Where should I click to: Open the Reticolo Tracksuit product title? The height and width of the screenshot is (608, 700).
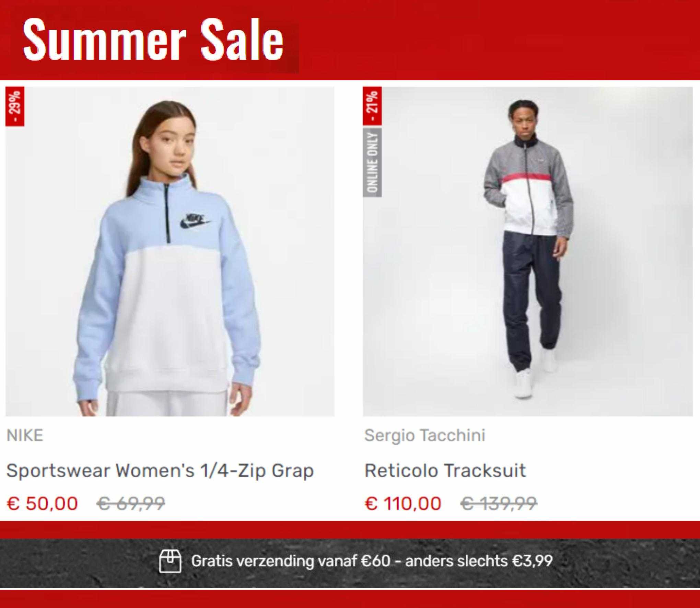click(x=445, y=470)
